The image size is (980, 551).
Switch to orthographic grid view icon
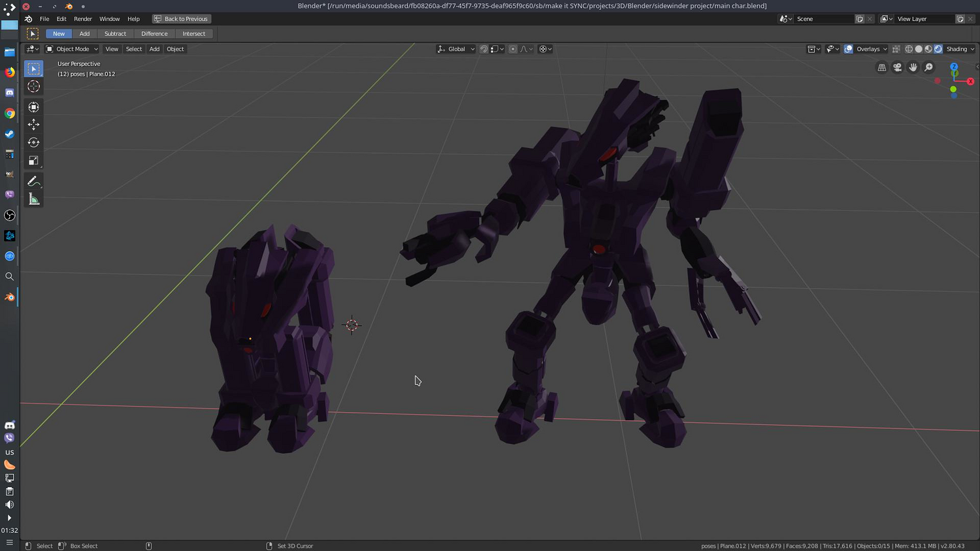click(x=882, y=67)
